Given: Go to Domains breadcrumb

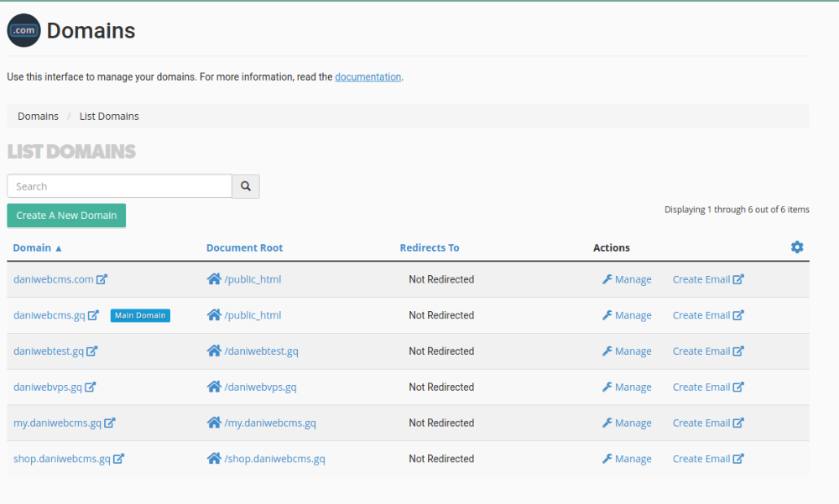Looking at the screenshot, I should (38, 116).
